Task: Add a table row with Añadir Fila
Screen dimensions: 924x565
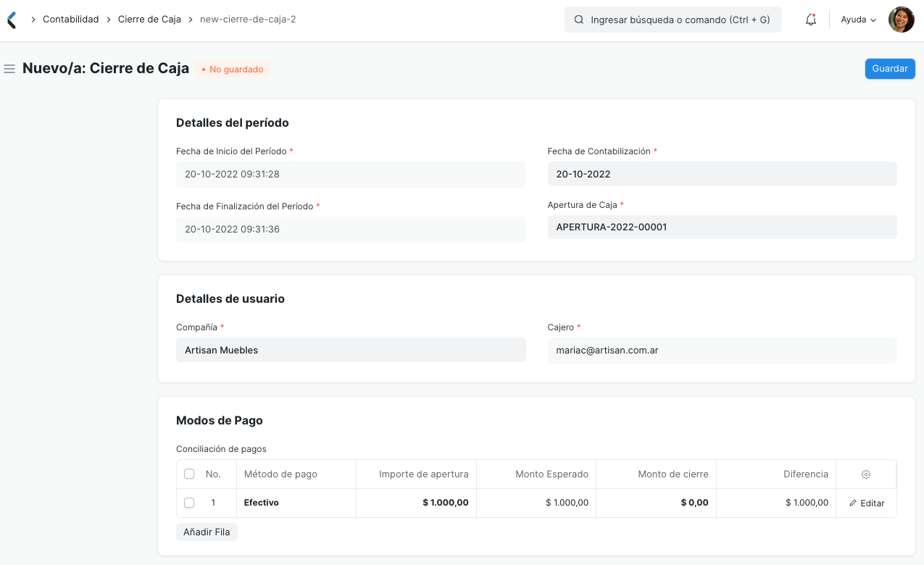Action: [207, 532]
